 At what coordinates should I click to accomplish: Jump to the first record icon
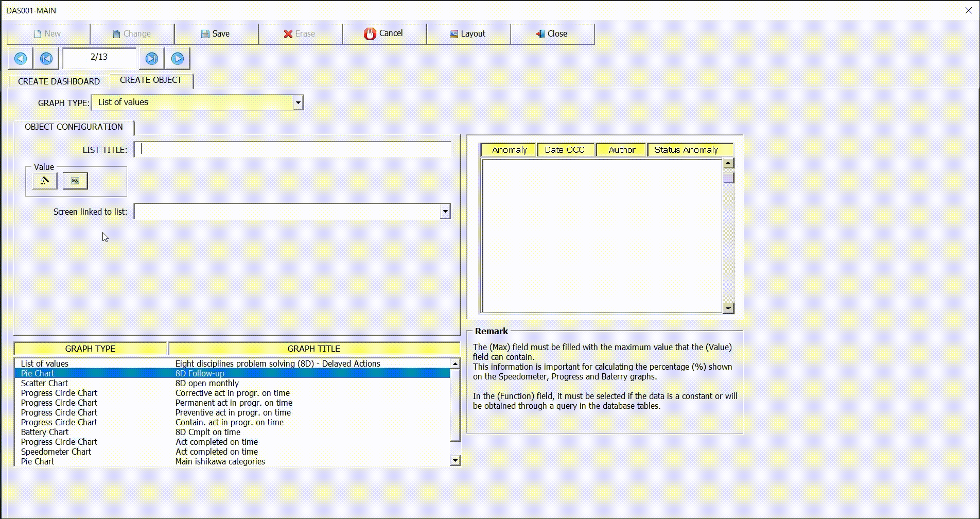click(46, 58)
